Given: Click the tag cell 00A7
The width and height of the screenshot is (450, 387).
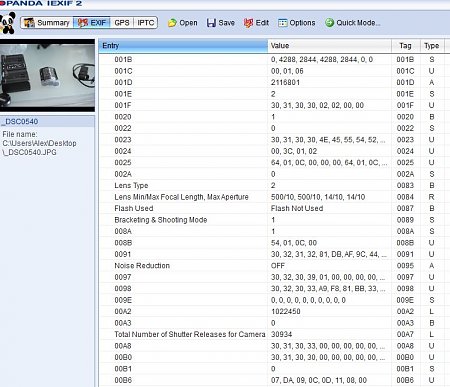Looking at the screenshot, I should point(405,334).
